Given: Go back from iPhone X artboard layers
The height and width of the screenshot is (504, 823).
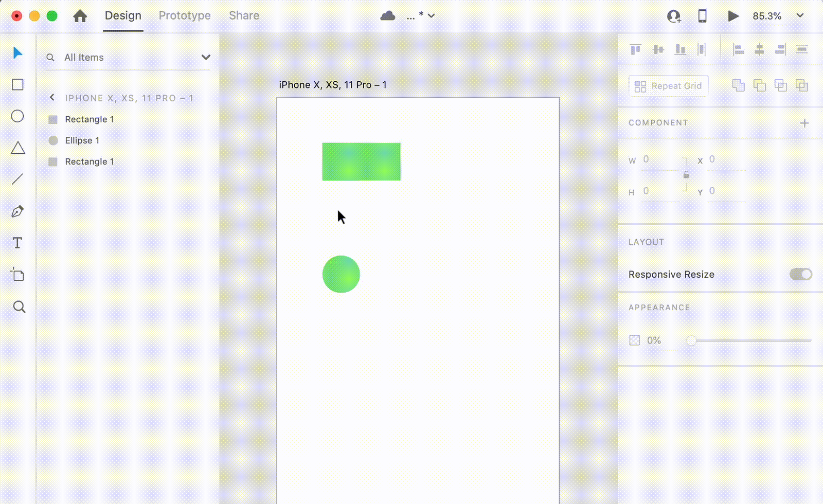Looking at the screenshot, I should click(x=52, y=98).
